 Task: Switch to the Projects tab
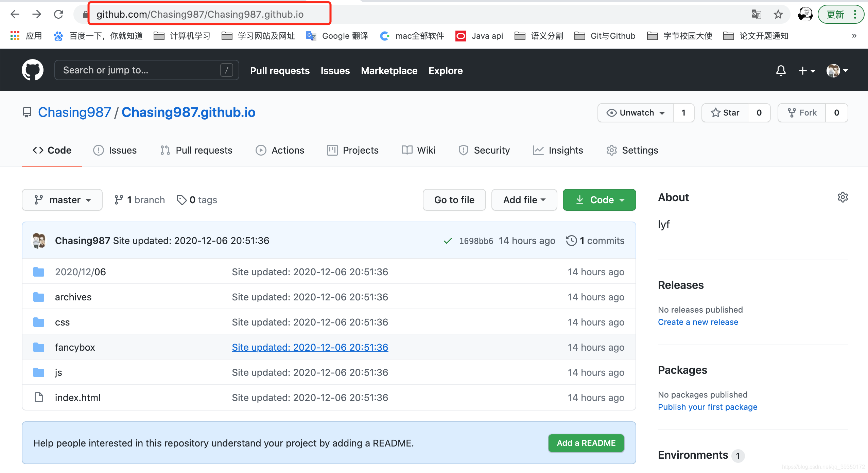(352, 150)
